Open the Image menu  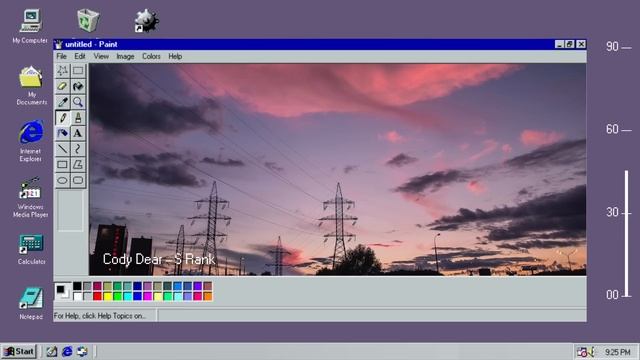click(x=125, y=56)
